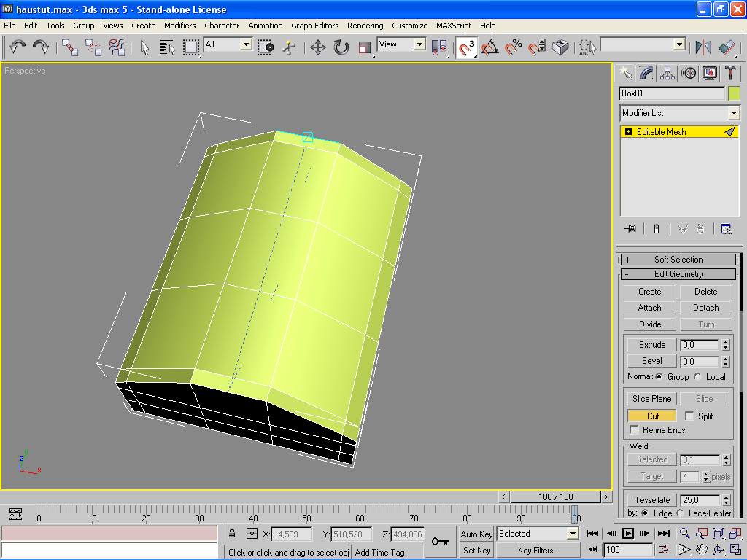Check the Refine Ends option
Image resolution: width=747 pixels, height=560 pixels.
pos(634,430)
